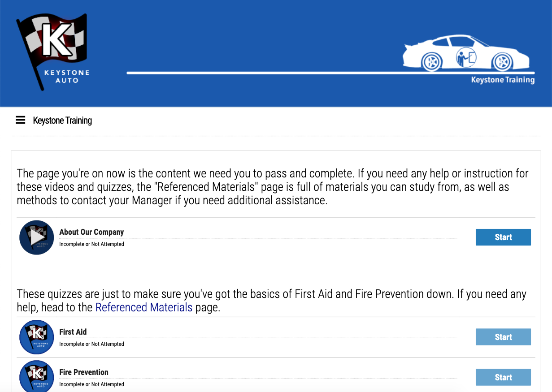Start the Fire Prevention quiz
The height and width of the screenshot is (392, 552).
(503, 377)
